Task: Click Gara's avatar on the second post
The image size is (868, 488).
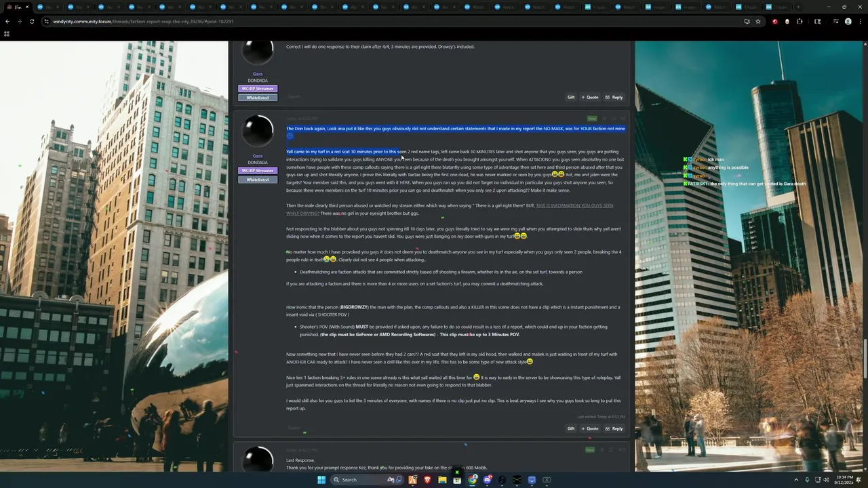Action: (258, 131)
